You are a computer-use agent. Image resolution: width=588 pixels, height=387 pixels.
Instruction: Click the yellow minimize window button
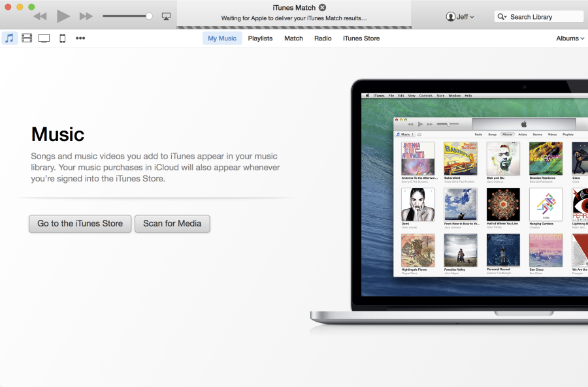pos(20,7)
